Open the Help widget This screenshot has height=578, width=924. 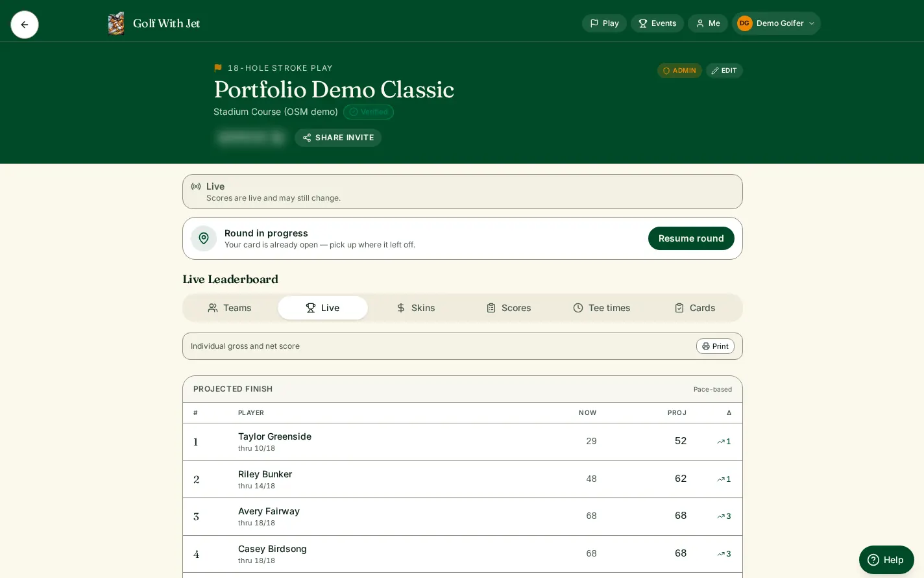pos(886,560)
